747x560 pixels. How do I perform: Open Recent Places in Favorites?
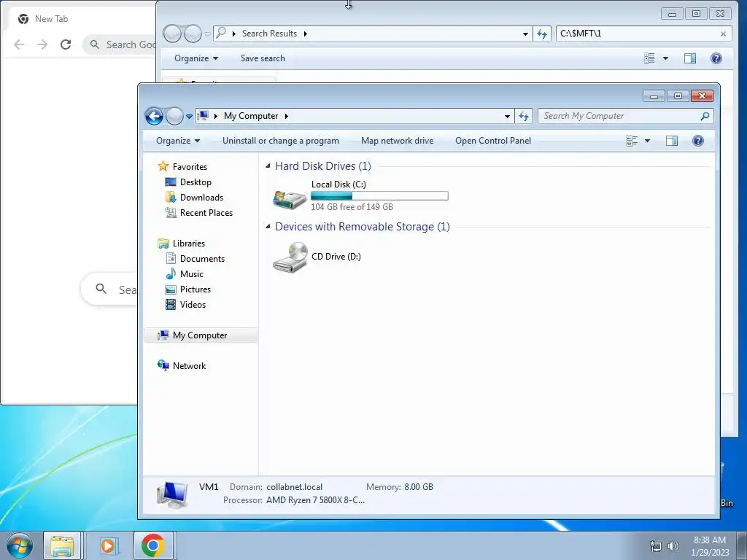[206, 213]
